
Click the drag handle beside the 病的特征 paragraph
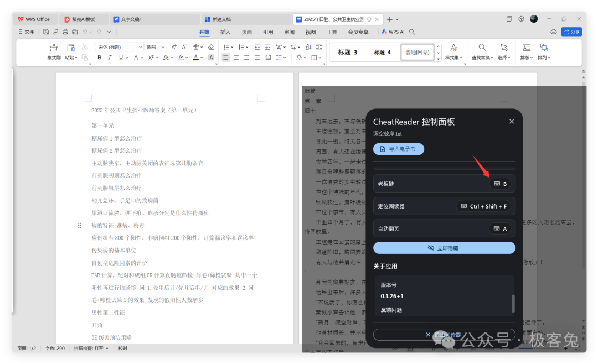(79, 226)
